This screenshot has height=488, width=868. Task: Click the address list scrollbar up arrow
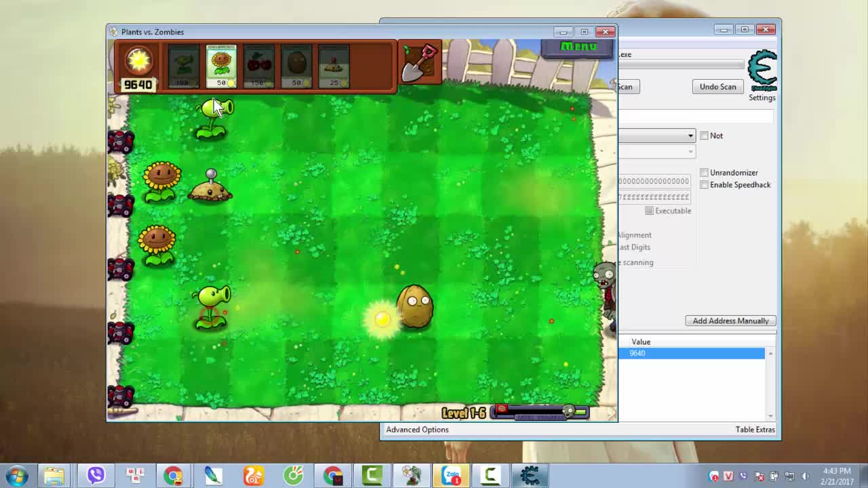770,353
